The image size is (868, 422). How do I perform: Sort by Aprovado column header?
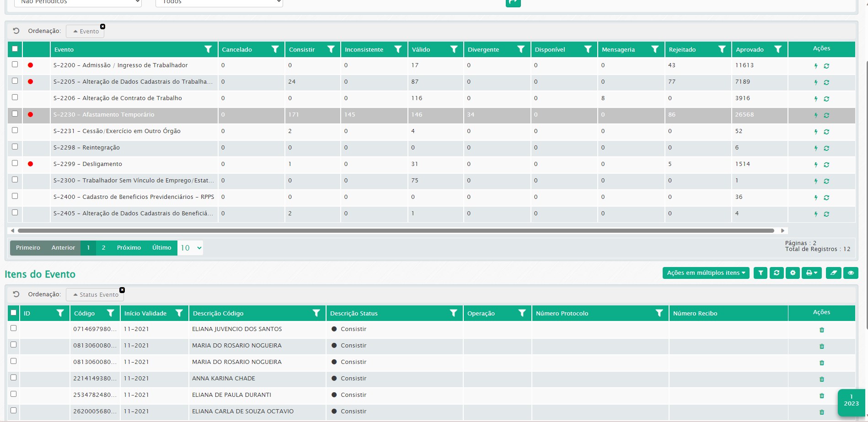(x=750, y=49)
